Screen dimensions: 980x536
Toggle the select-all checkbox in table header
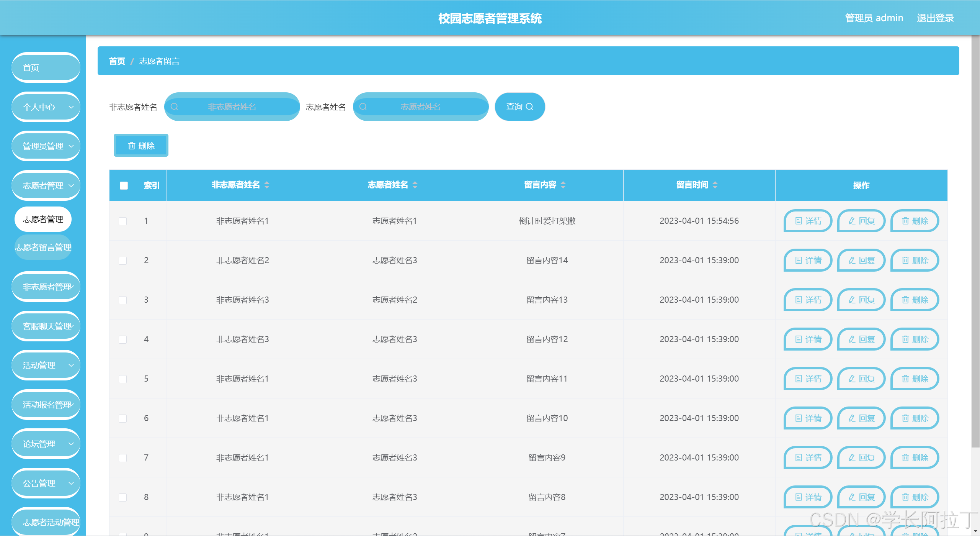pyautogui.click(x=124, y=186)
